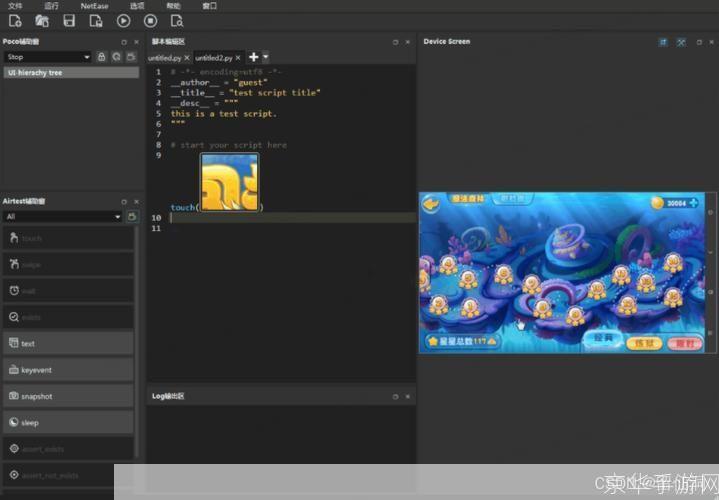Click the Save floppy disk toolbar icon
Image resolution: width=719 pixels, height=500 pixels.
click(x=69, y=21)
